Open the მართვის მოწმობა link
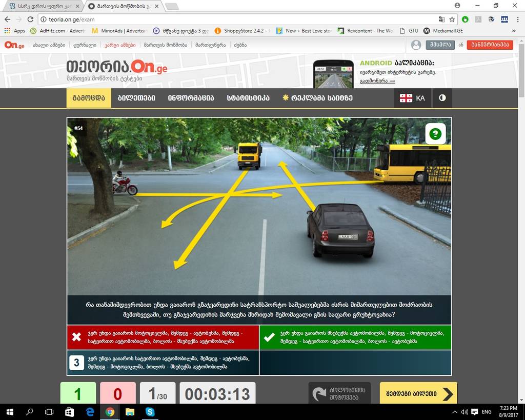This screenshot has width=525, height=420. (x=166, y=45)
